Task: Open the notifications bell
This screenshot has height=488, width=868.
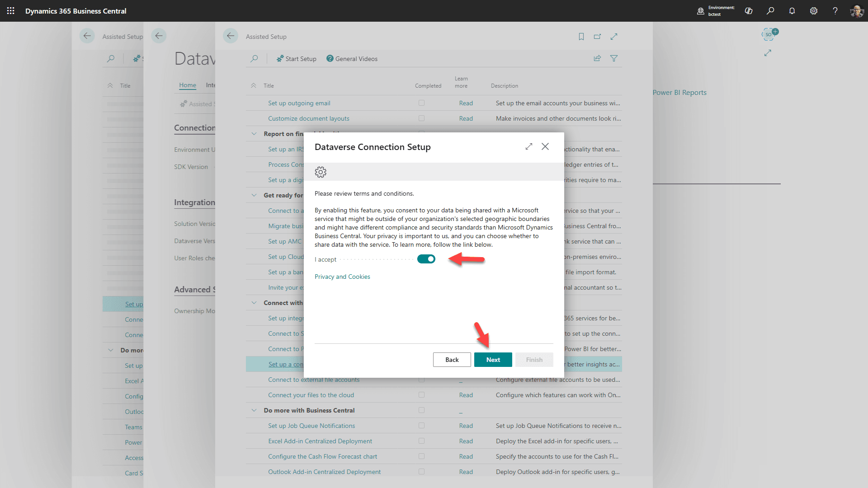Action: pyautogui.click(x=792, y=11)
